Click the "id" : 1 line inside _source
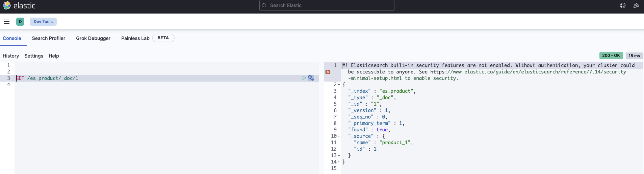 click(x=365, y=149)
